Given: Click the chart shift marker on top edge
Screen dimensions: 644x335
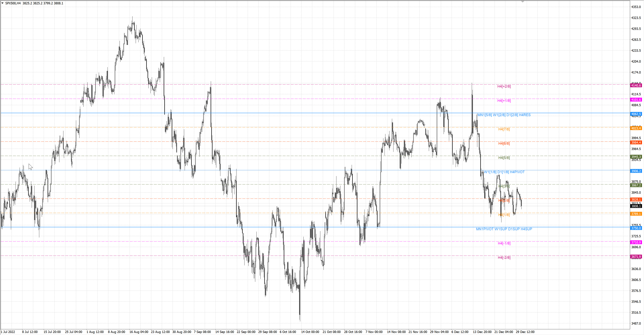Looking at the screenshot, I should point(523,2).
